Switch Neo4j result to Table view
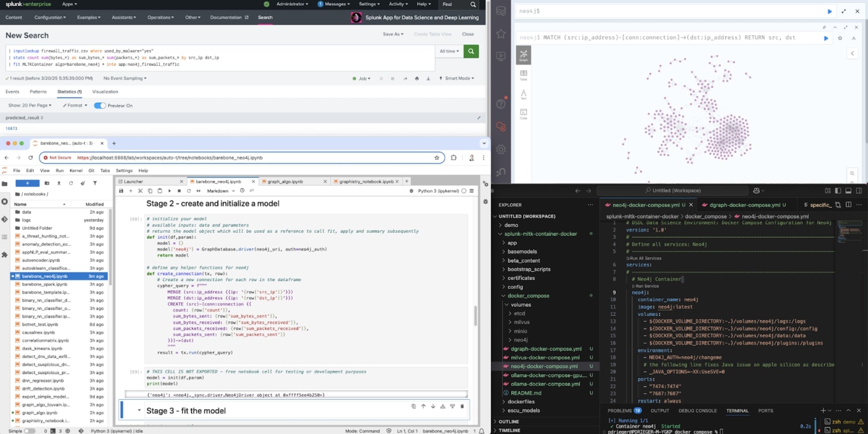This screenshot has width=868, height=434. coord(524,75)
